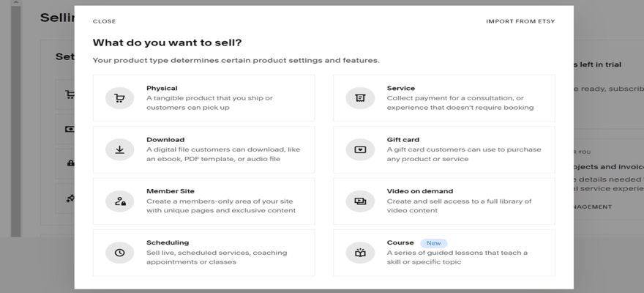Click the Scheduling description about coaching appointments
The height and width of the screenshot is (293, 644).
point(217,257)
